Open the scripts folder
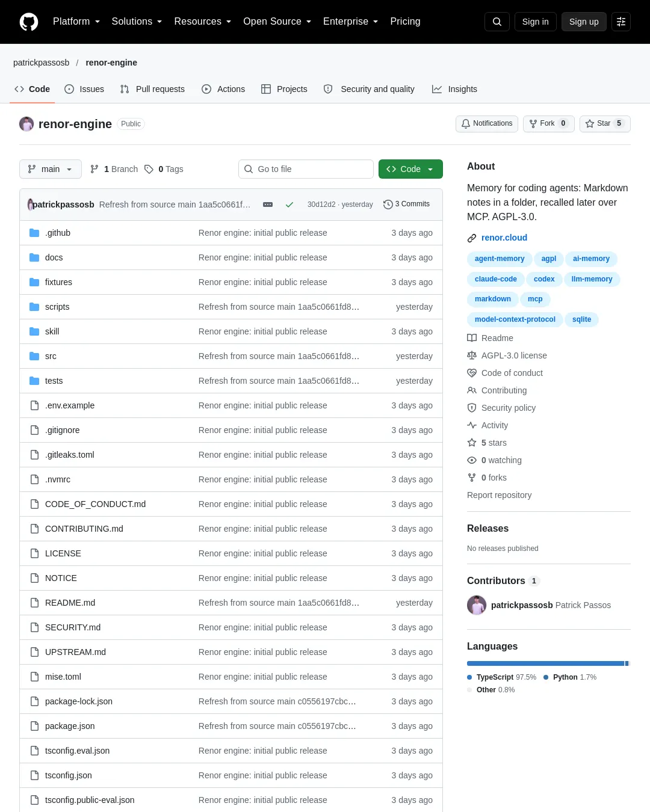The width and height of the screenshot is (650, 812). (x=57, y=307)
